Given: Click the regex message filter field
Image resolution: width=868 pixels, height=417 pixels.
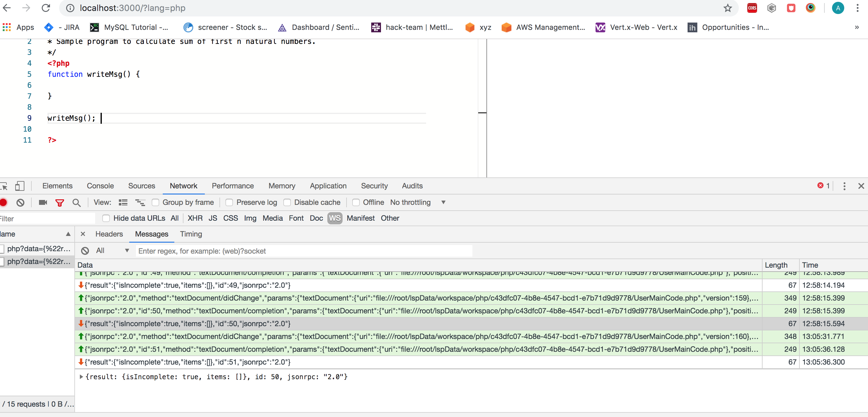Looking at the screenshot, I should (303, 251).
